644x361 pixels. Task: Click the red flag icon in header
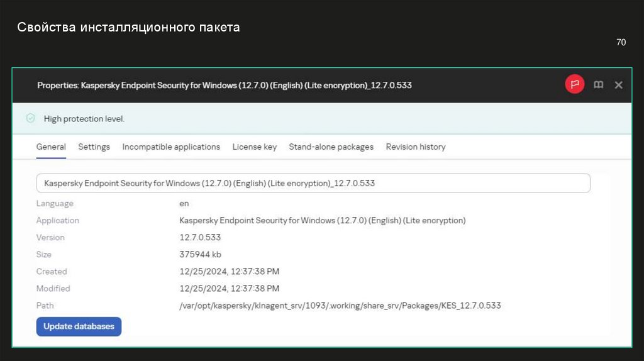pos(574,84)
